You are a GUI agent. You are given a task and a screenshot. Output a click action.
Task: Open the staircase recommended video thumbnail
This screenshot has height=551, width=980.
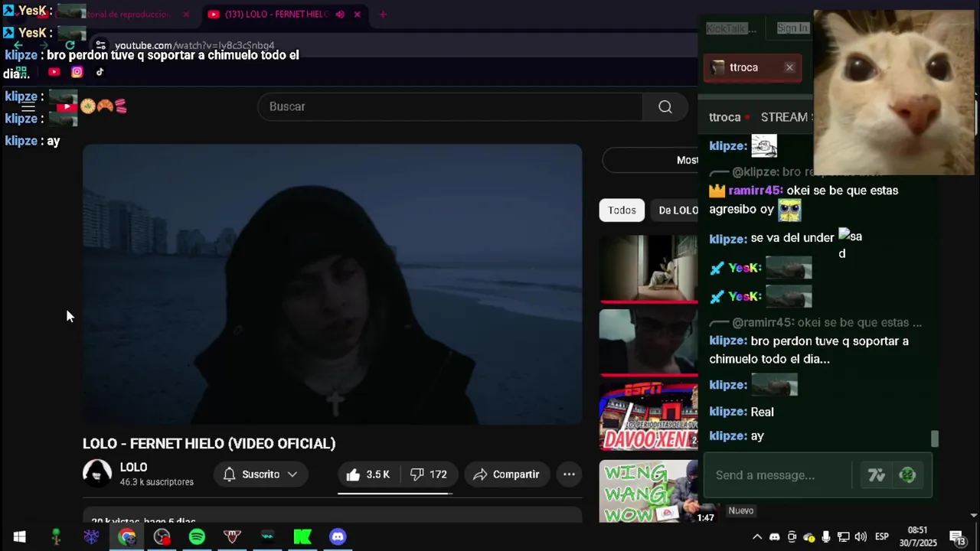point(648,269)
